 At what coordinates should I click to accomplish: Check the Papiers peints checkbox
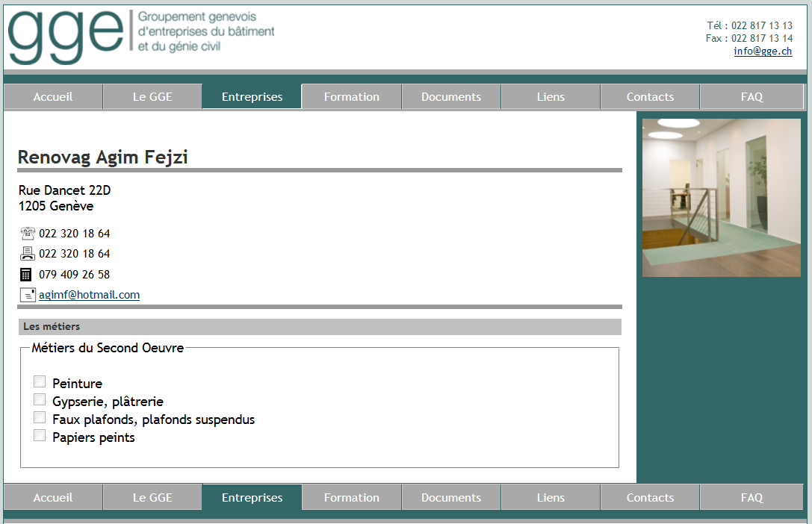[40, 436]
